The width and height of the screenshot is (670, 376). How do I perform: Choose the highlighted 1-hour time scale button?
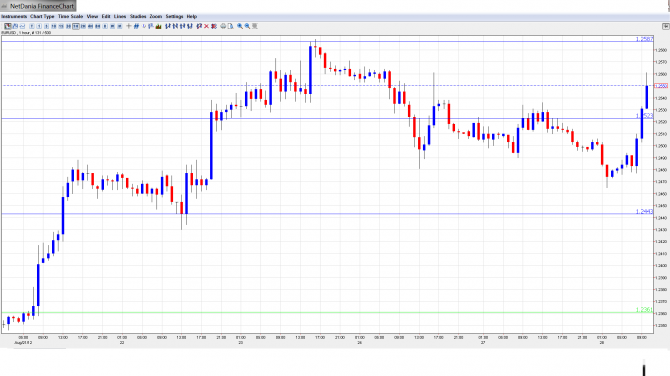pyautogui.click(x=76, y=26)
